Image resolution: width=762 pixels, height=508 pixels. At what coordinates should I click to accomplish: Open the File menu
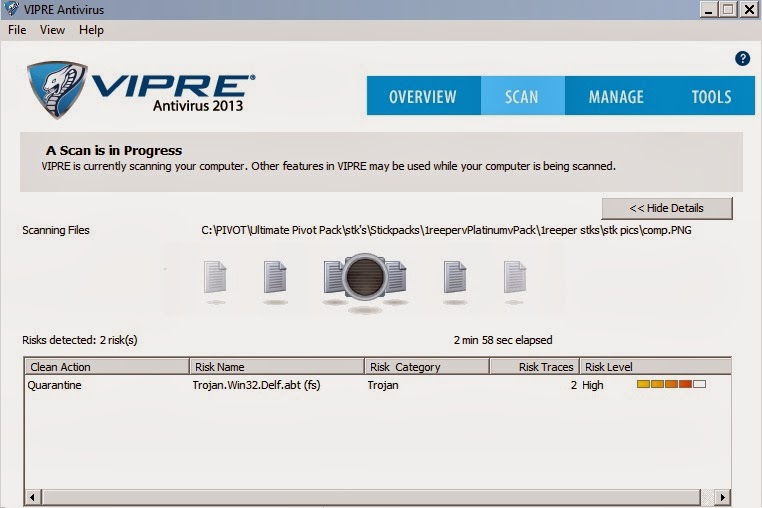click(17, 30)
